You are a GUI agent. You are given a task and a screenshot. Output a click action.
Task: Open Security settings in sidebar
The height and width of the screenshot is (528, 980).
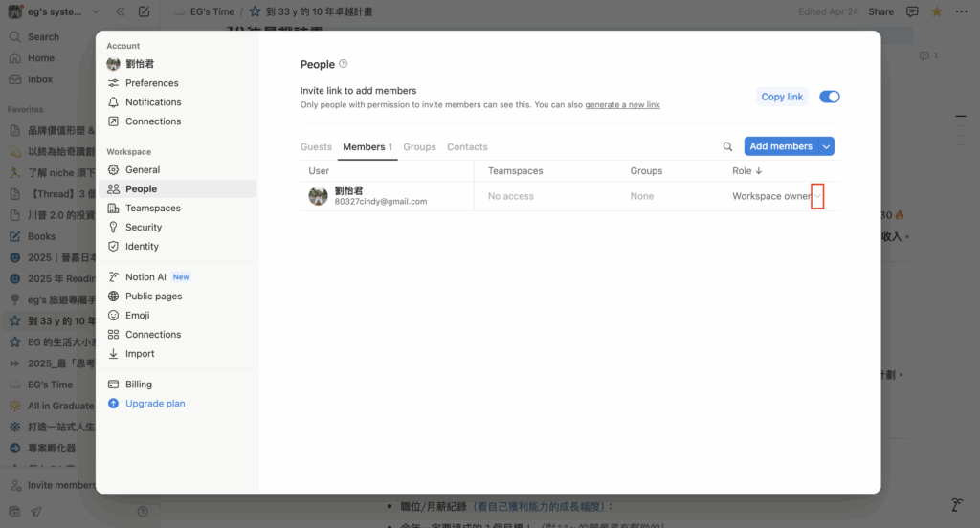(x=144, y=227)
